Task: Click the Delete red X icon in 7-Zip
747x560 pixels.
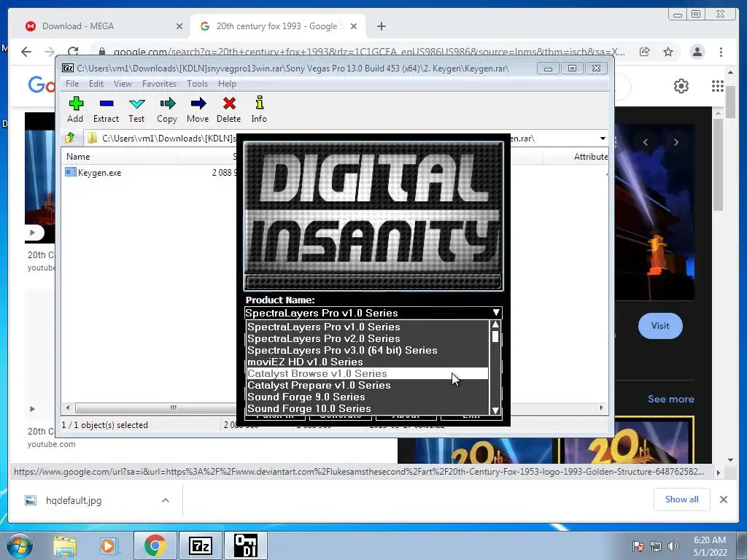Action: 228,109
